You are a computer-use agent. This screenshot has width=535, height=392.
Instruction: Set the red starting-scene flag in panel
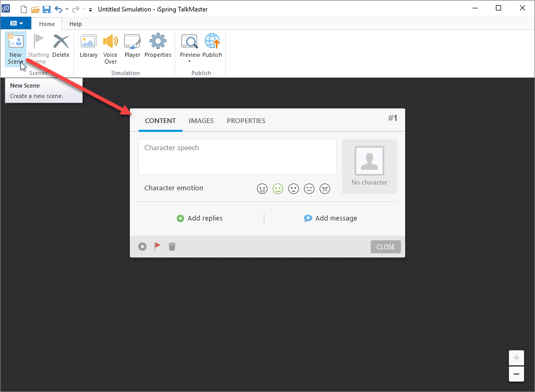157,247
